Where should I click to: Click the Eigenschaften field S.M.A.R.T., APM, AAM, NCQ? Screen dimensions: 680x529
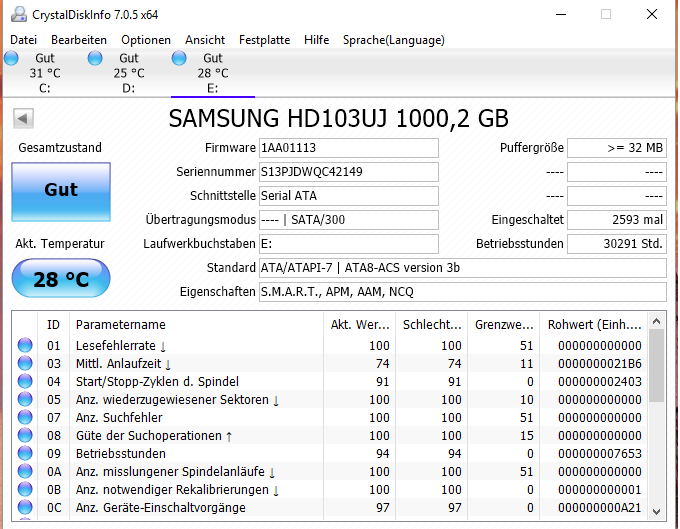click(x=463, y=292)
